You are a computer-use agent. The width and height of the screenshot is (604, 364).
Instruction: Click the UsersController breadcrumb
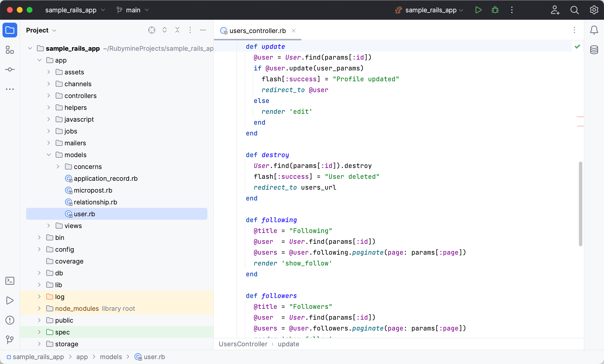pos(243,344)
